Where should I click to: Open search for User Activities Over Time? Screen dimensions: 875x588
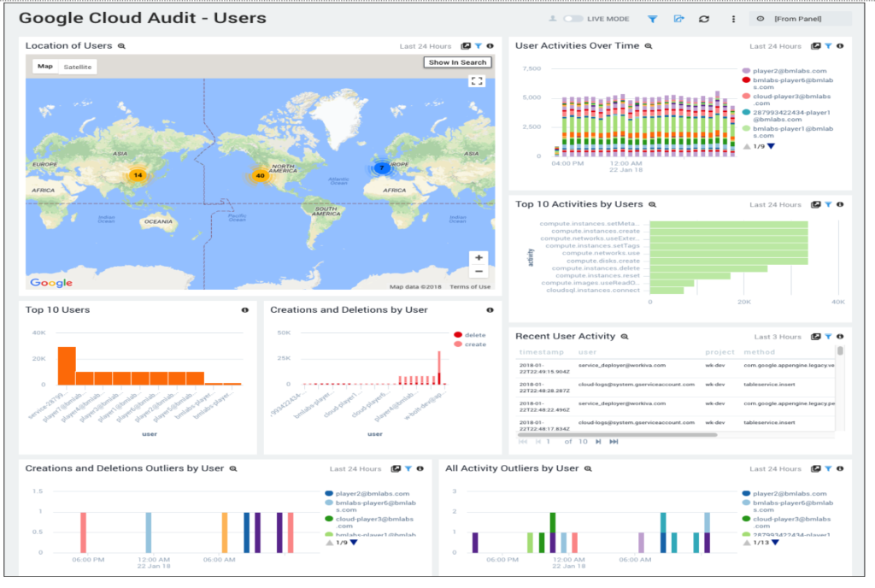tap(649, 46)
